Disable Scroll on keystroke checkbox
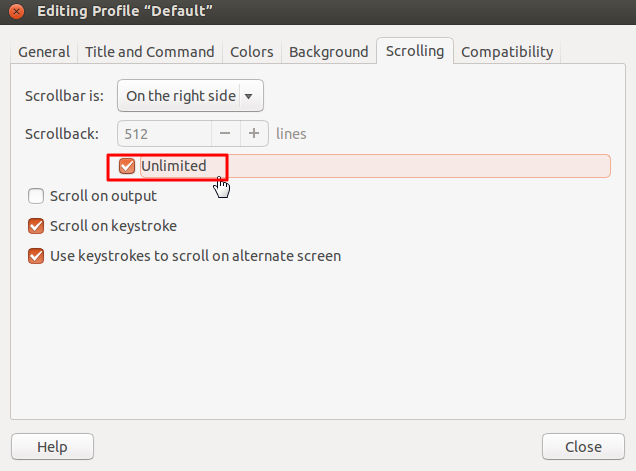Viewport: 636px width, 471px height. (x=36, y=226)
